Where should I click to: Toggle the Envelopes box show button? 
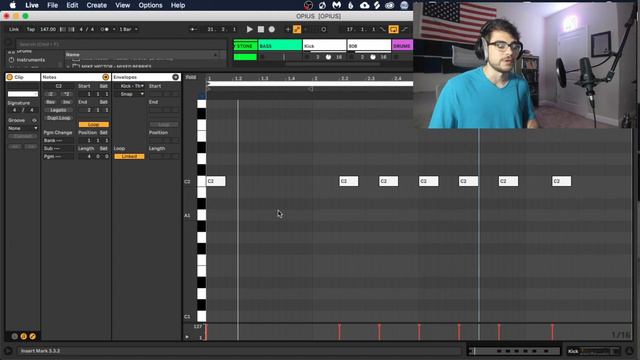(x=176, y=77)
